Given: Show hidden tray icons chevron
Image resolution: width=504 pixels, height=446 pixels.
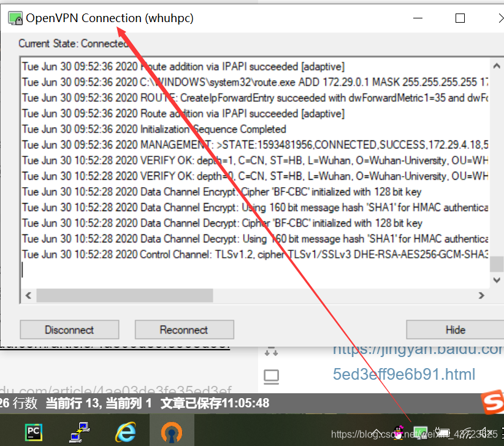Looking at the screenshot, I should [376, 434].
